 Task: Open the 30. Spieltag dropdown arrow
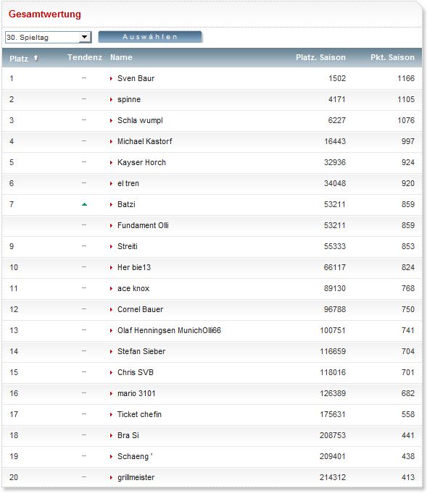[84, 37]
